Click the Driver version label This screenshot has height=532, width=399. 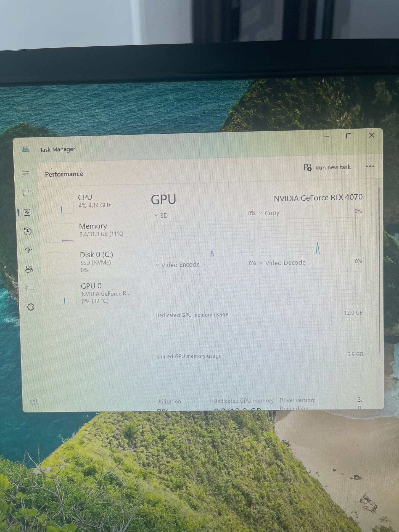(x=297, y=400)
